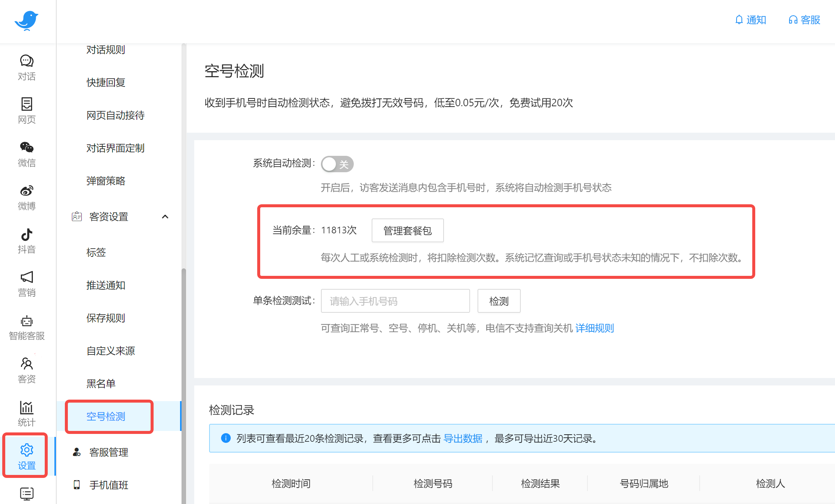Select the 抖音 Douyin channel icon
Viewport: 835px width, 504px height.
click(26, 242)
